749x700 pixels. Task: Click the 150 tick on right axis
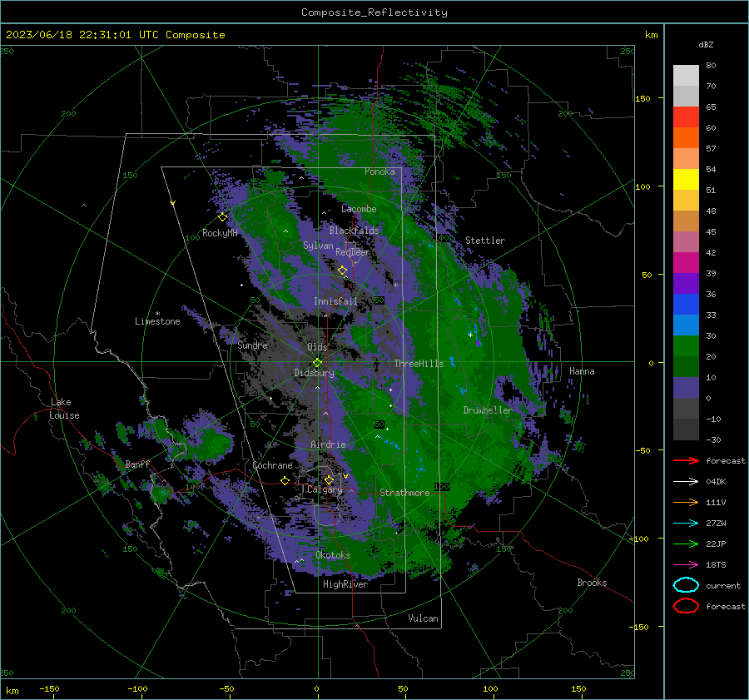[642, 98]
